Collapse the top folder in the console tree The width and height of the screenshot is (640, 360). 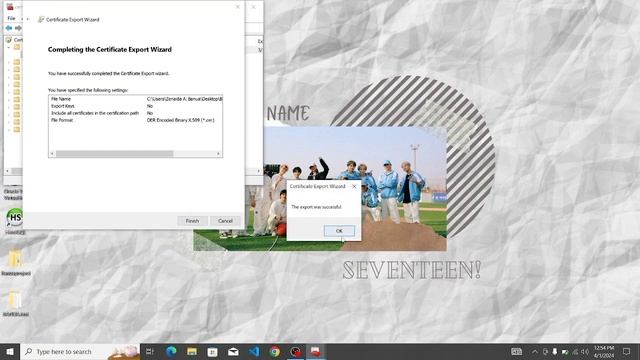(x=9, y=47)
